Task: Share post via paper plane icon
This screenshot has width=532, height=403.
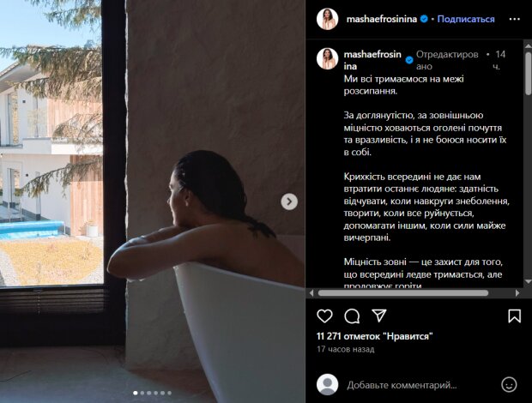Action: click(x=379, y=316)
